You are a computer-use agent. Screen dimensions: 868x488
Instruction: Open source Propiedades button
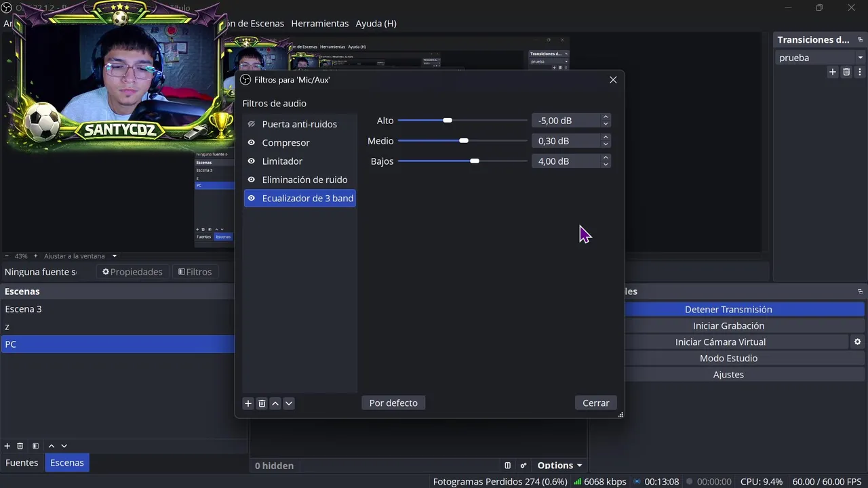(132, 272)
